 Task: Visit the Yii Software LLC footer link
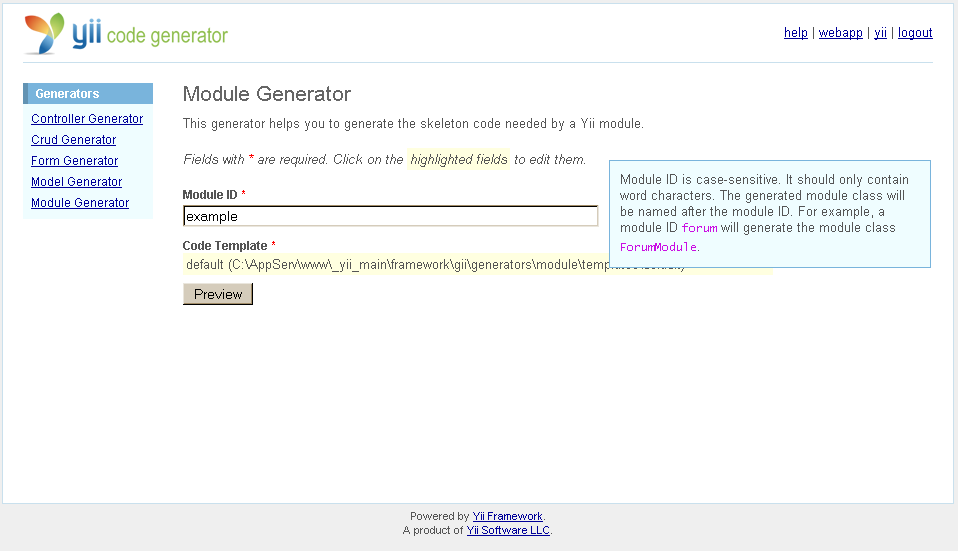[508, 530]
